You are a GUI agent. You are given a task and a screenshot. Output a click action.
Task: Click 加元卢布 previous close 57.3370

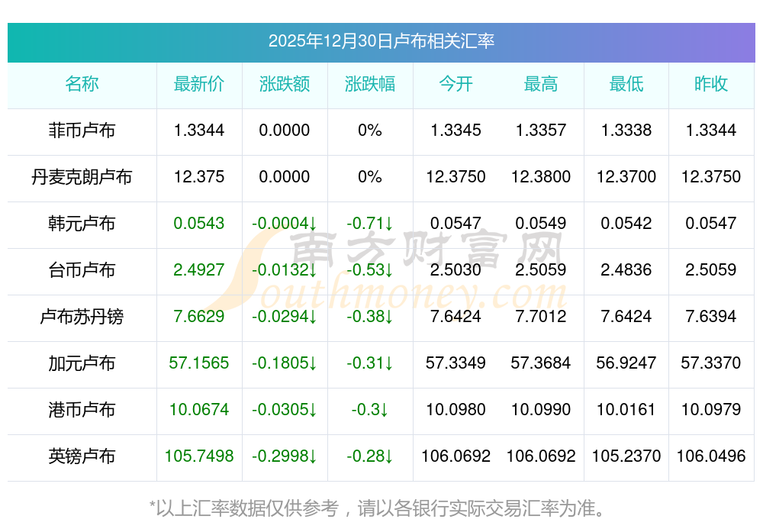click(x=711, y=363)
